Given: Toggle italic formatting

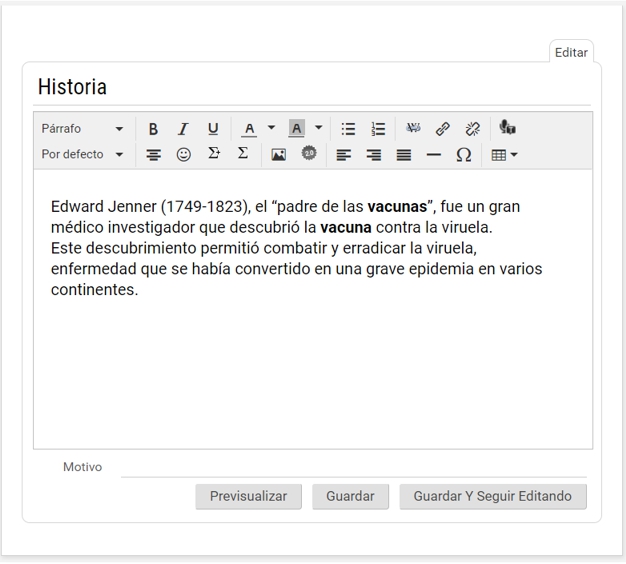Looking at the screenshot, I should [183, 129].
